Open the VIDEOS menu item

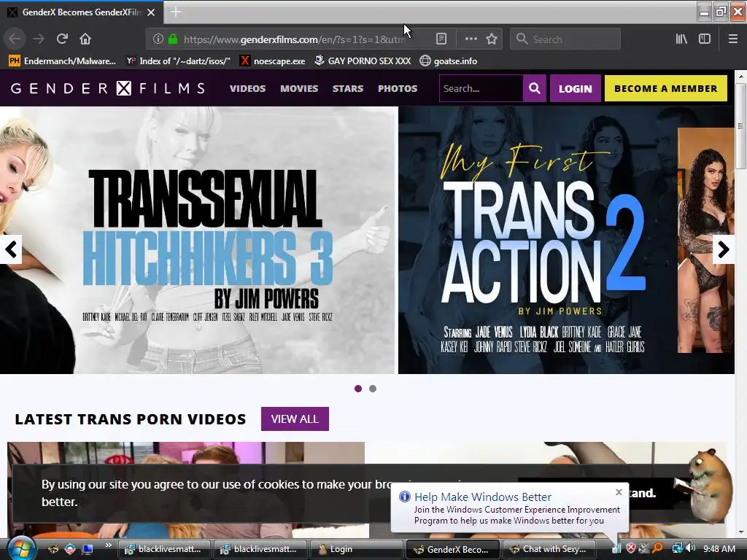(x=248, y=88)
